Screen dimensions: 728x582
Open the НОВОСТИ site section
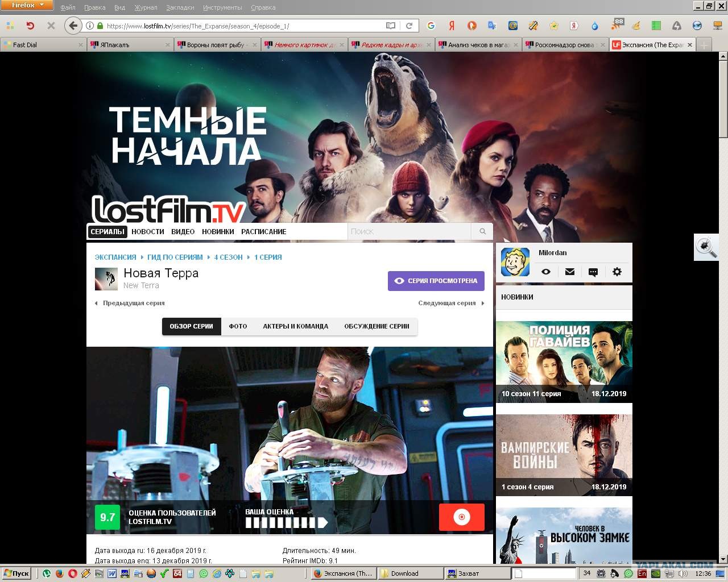click(x=148, y=231)
